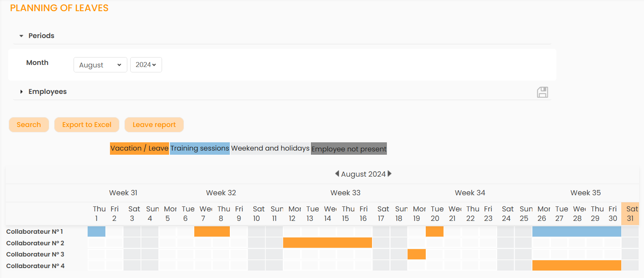Go to next month with right arrow
This screenshot has width=644, height=278.
coord(389,174)
